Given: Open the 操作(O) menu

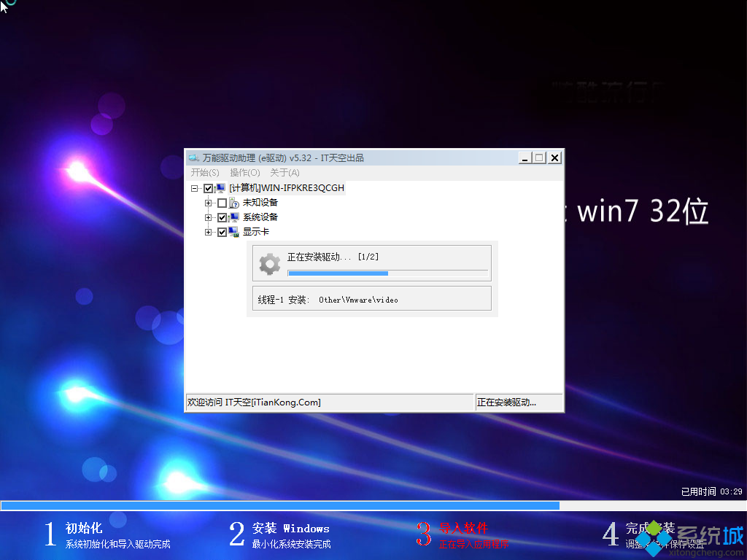Looking at the screenshot, I should click(244, 173).
